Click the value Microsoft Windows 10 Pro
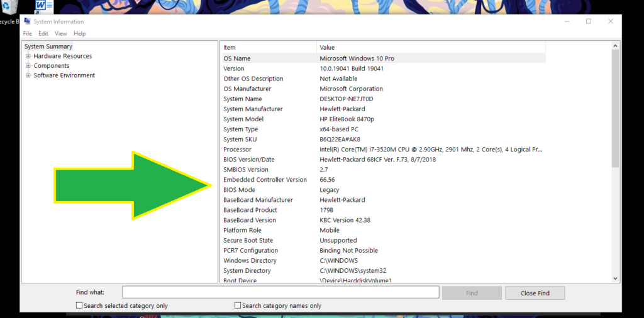 (357, 58)
